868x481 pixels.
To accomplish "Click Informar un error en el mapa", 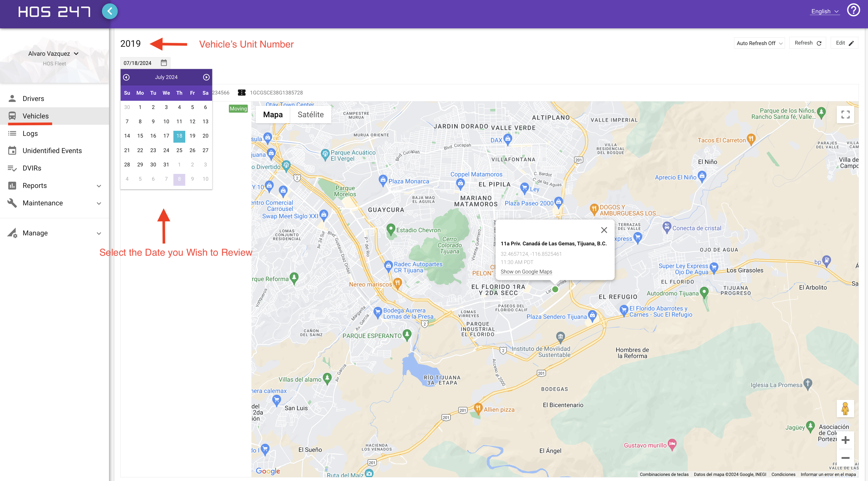I will (x=828, y=474).
